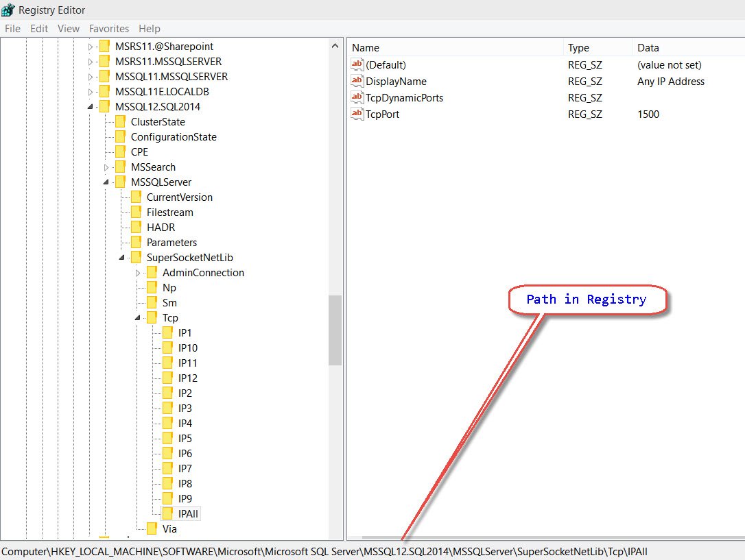The height and width of the screenshot is (560, 745).
Task: Collapse the MSSQLServer key
Action: [106, 182]
